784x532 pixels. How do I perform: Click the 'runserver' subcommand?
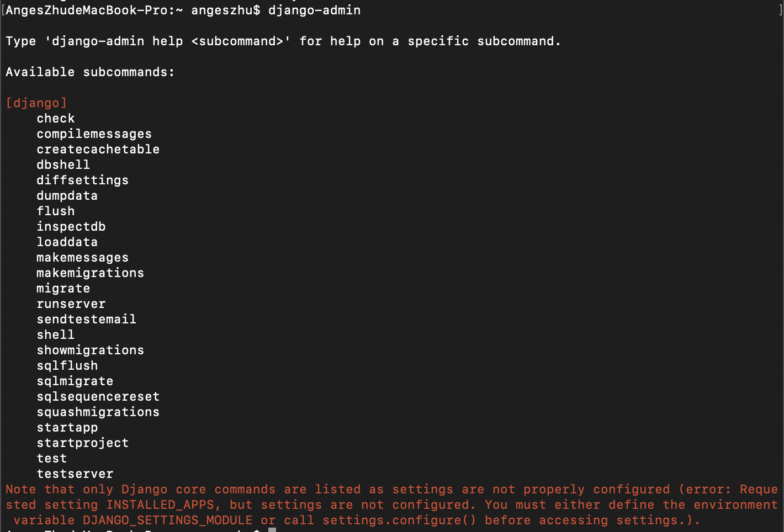(x=71, y=304)
